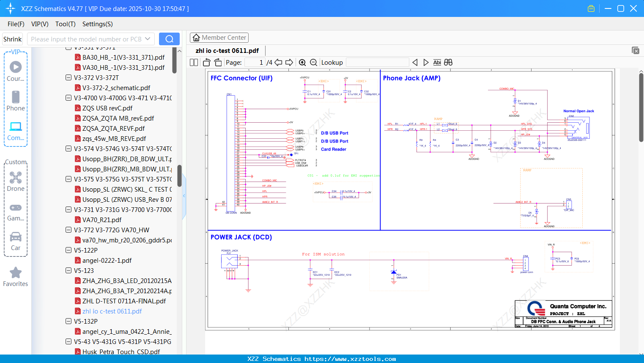
Task: Click the Member Center button
Action: (219, 38)
